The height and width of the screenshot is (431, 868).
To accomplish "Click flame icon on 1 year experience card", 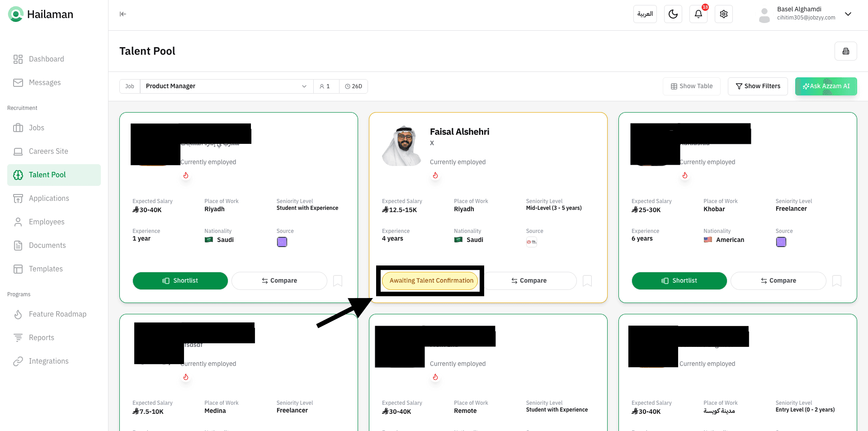I will point(186,175).
